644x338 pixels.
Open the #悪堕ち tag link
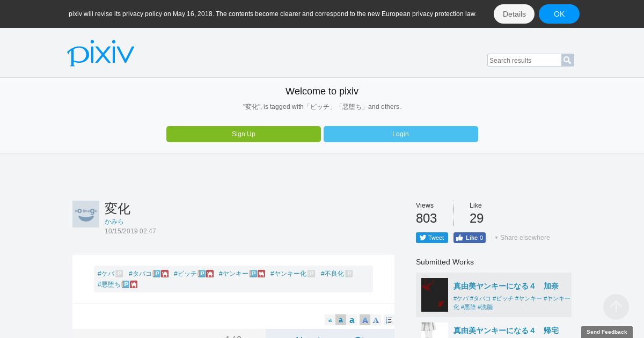[109, 284]
